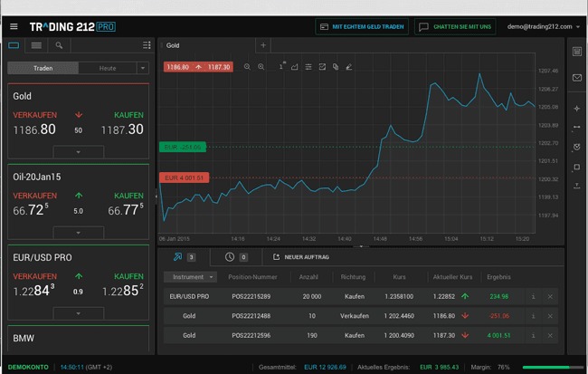The height and width of the screenshot is (374, 588).
Task: Open the pending orders clock tab
Action: [236, 257]
